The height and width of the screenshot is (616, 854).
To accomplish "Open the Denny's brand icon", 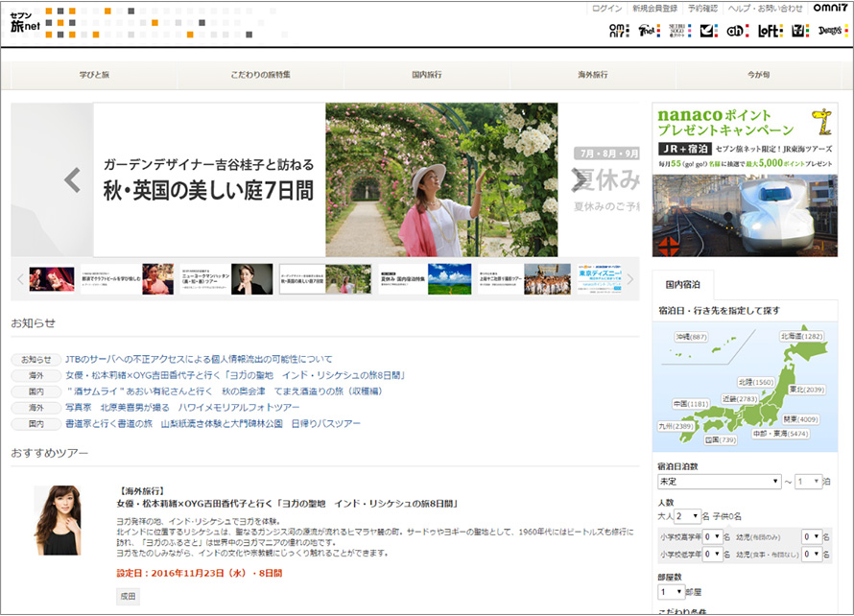I will pos(833,31).
